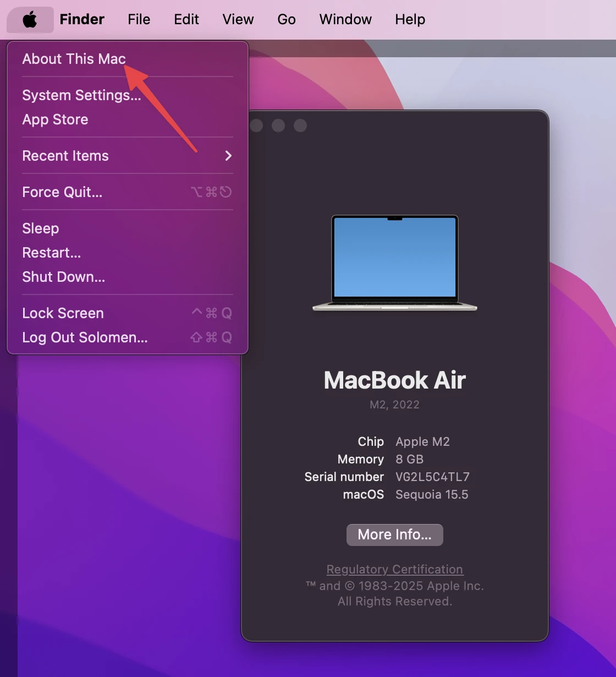Click the zoom button of About window

click(x=300, y=125)
